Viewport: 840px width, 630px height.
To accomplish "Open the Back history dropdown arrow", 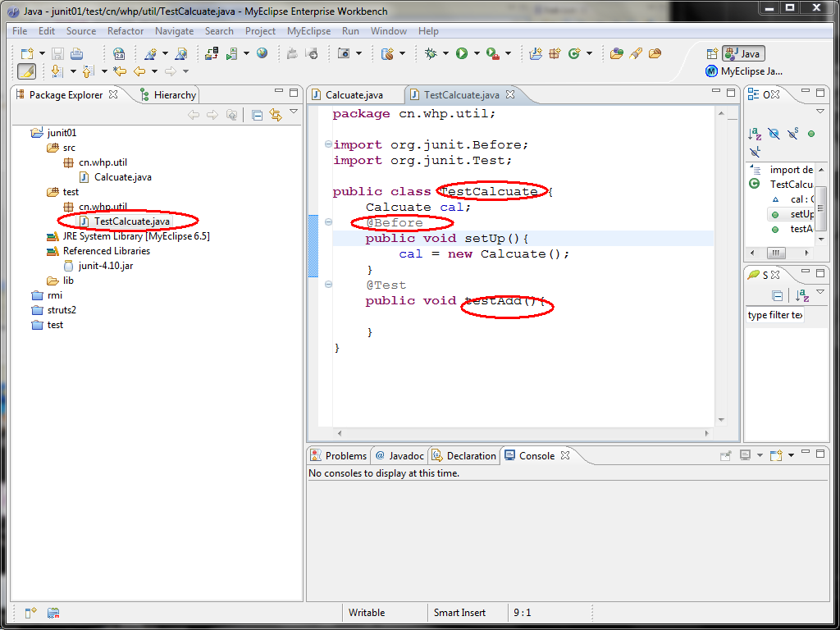I will [x=154, y=71].
